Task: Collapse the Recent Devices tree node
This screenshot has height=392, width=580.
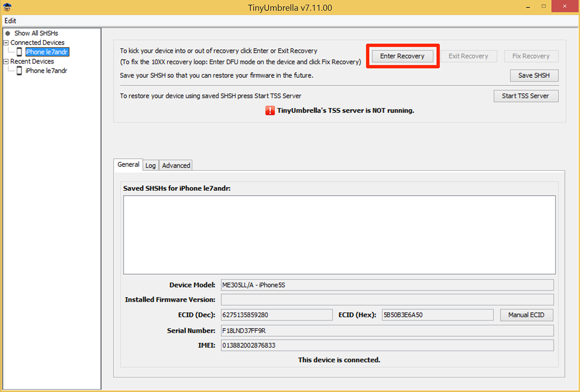Action: click(6, 61)
